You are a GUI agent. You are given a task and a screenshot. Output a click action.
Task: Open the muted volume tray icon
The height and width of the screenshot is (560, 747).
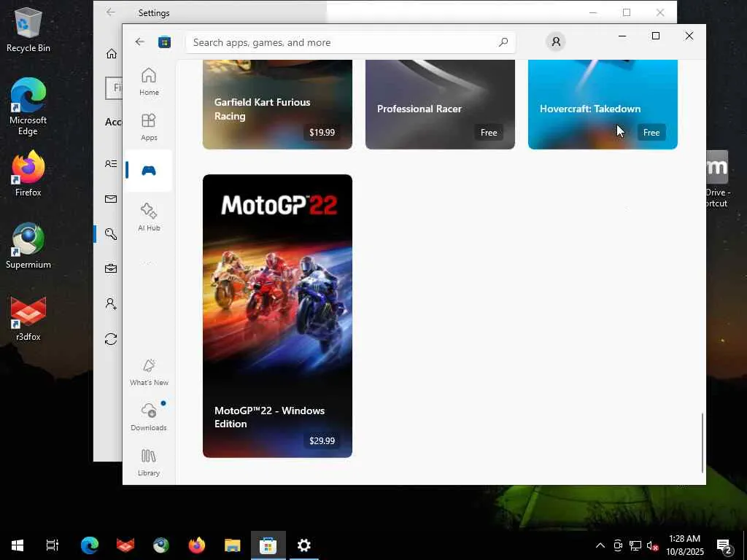pyautogui.click(x=653, y=545)
